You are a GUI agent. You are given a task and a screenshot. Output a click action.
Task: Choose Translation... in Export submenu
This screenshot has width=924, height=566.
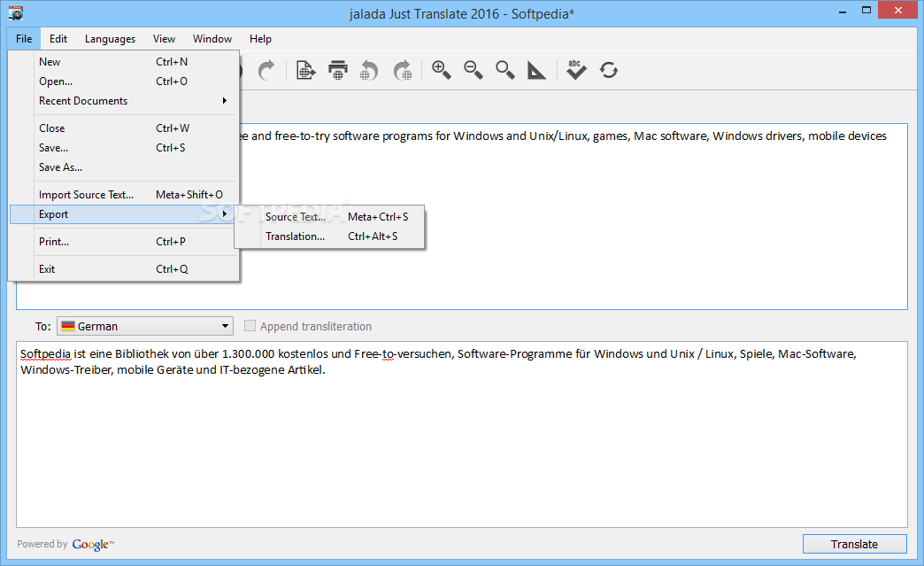click(x=329, y=236)
